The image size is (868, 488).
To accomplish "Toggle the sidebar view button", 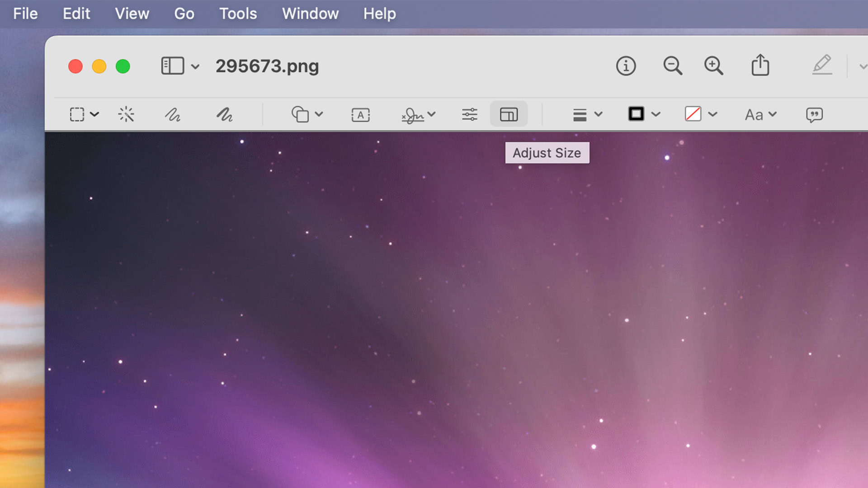I will click(x=172, y=66).
